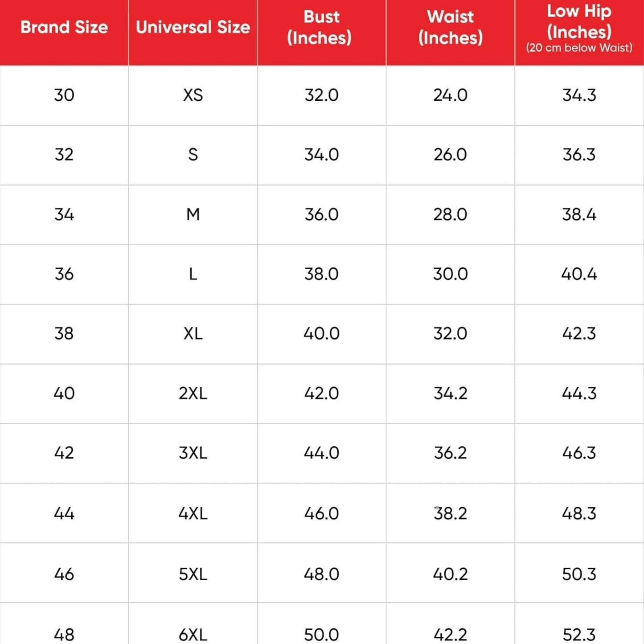The image size is (644, 644).
Task: Click the low hip value 34.3
Action: [579, 95]
